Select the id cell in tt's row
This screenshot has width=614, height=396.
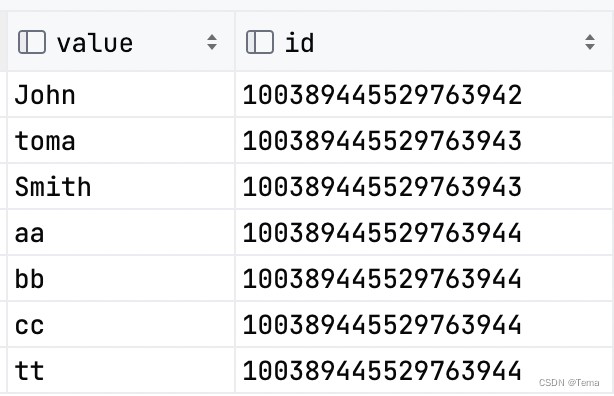click(x=424, y=370)
